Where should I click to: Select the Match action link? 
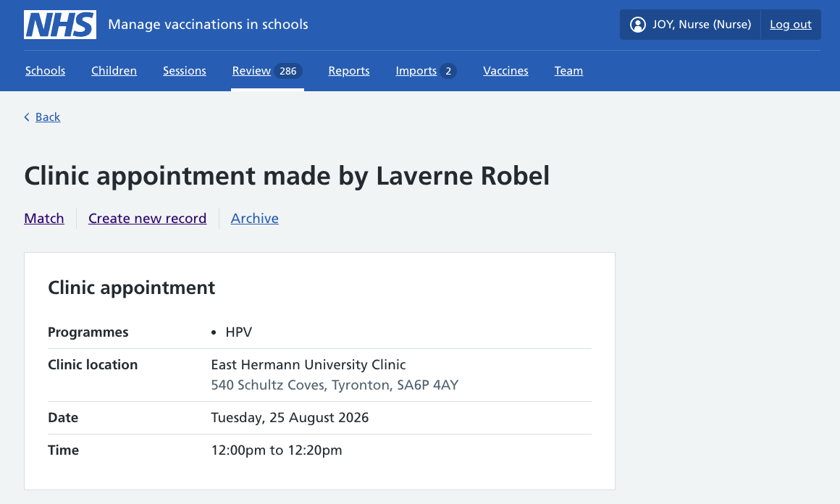[44, 219]
